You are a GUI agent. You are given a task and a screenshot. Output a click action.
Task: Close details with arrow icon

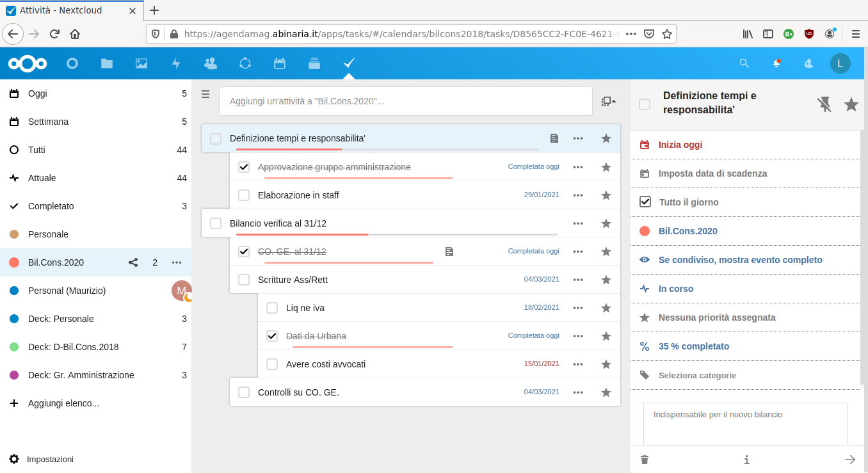850,460
